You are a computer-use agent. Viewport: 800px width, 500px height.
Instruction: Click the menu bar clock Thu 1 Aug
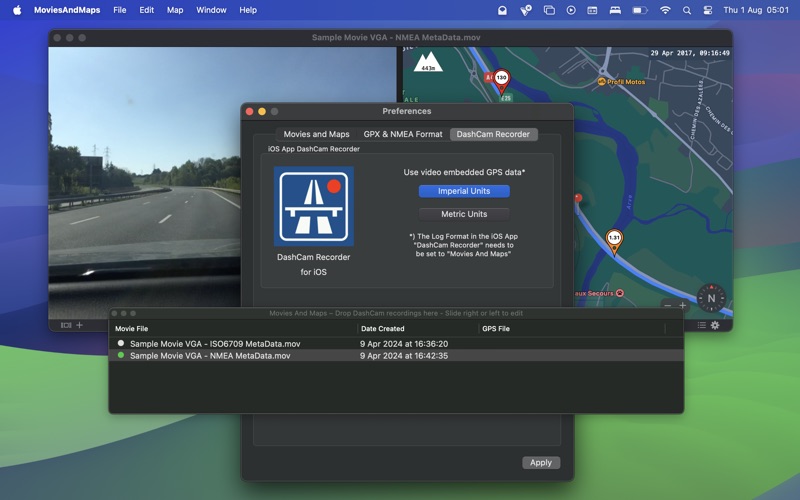point(756,10)
